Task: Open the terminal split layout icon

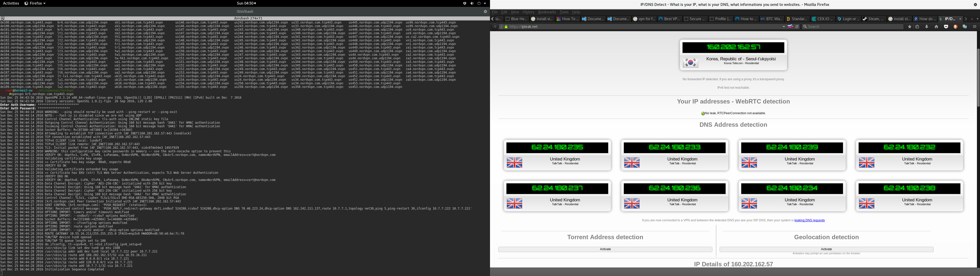Action: coord(2,18)
